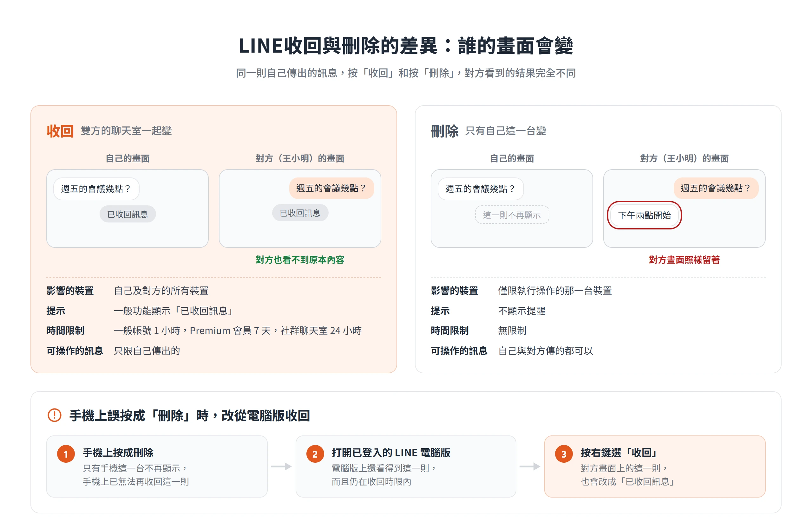
Task: Click 已收回訊息 pill in 收回 own screen
Action: pyautogui.click(x=128, y=214)
